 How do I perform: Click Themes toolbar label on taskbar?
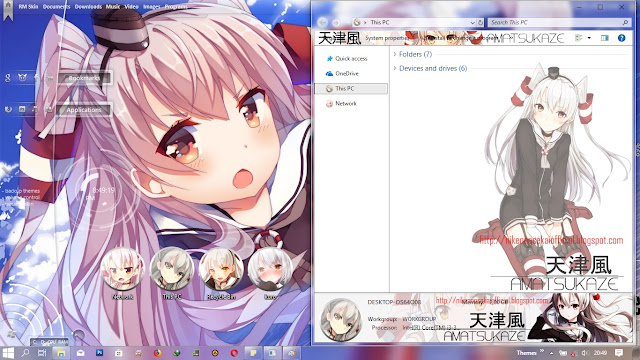(x=527, y=353)
